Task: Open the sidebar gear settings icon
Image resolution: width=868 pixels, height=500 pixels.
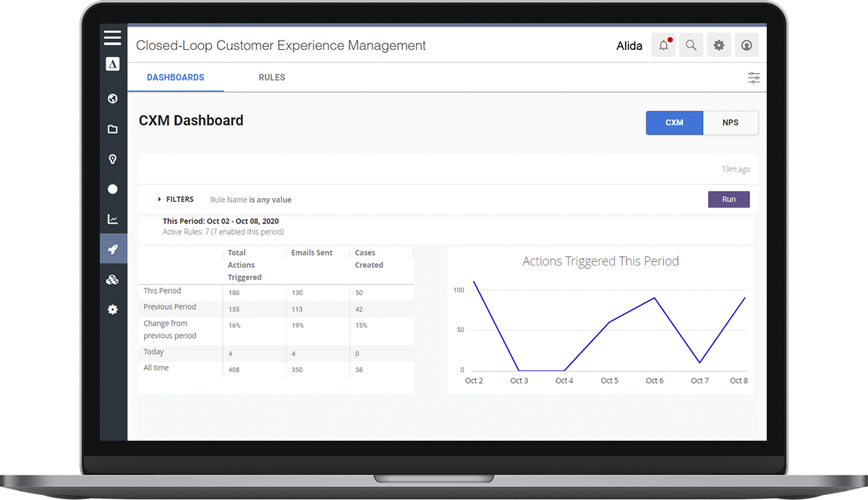Action: tap(112, 310)
